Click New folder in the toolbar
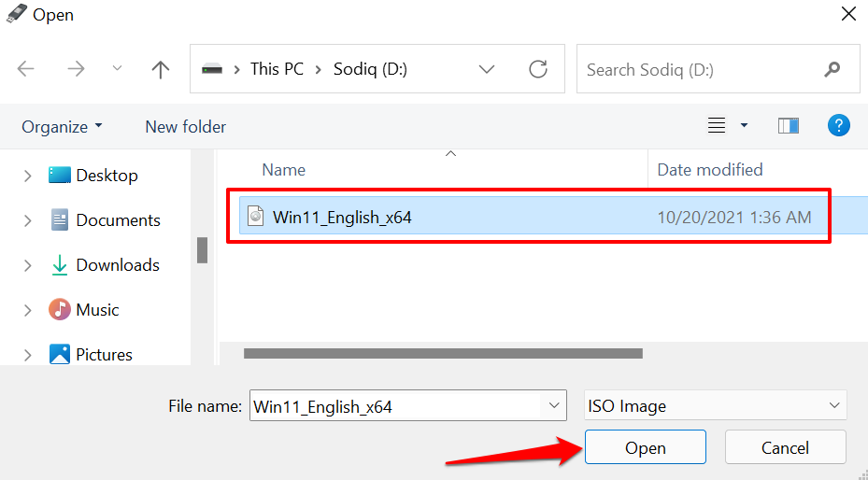This screenshot has width=868, height=480. pos(185,126)
